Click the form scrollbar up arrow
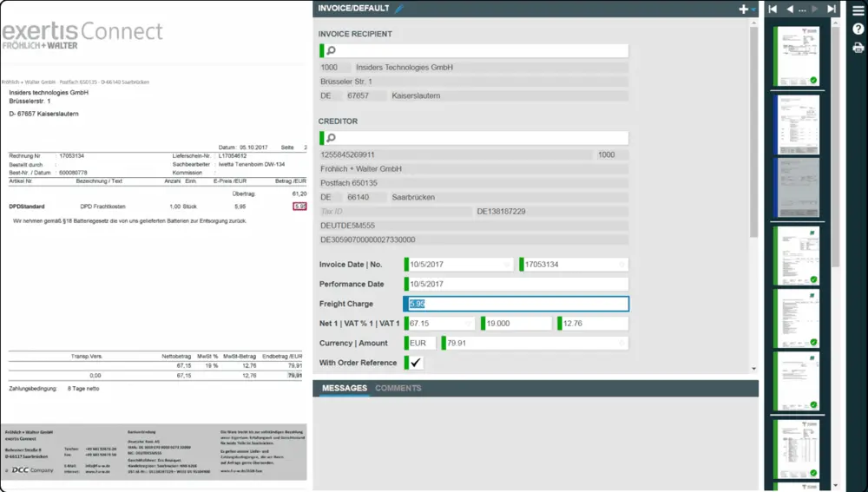 753,23
